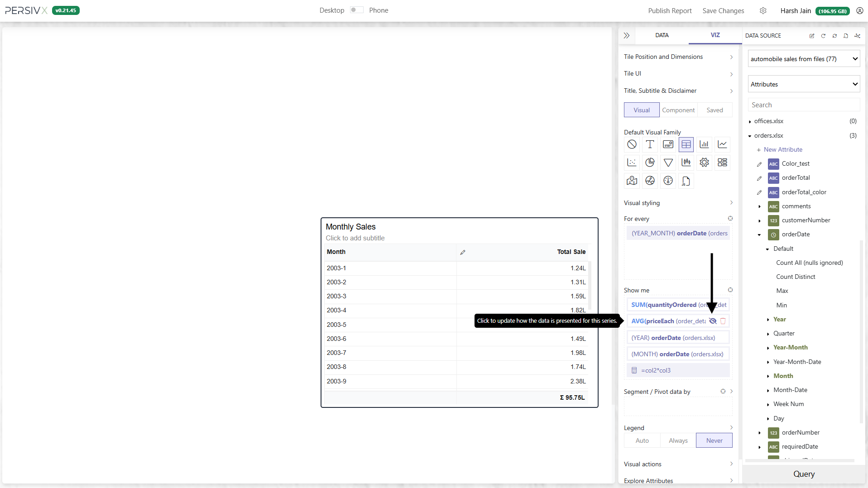Expand the Tile UI section
The height and width of the screenshot is (488, 868).
(x=678, y=73)
